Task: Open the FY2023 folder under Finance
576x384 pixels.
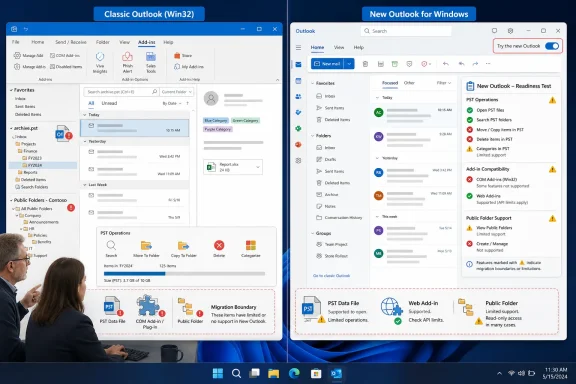Action: click(x=32, y=158)
